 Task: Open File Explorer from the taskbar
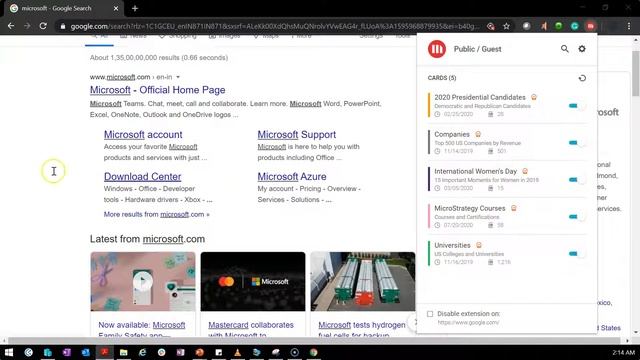(123, 352)
